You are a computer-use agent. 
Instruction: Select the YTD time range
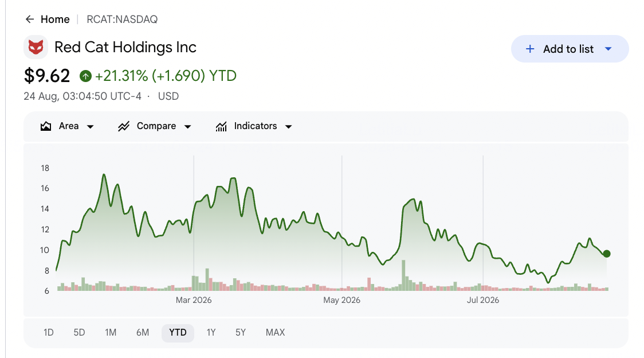click(178, 333)
